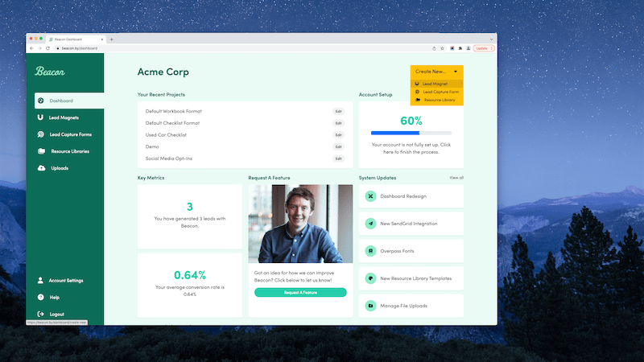Click the Manage File Uploads folder icon
644x362 pixels.
pos(370,306)
